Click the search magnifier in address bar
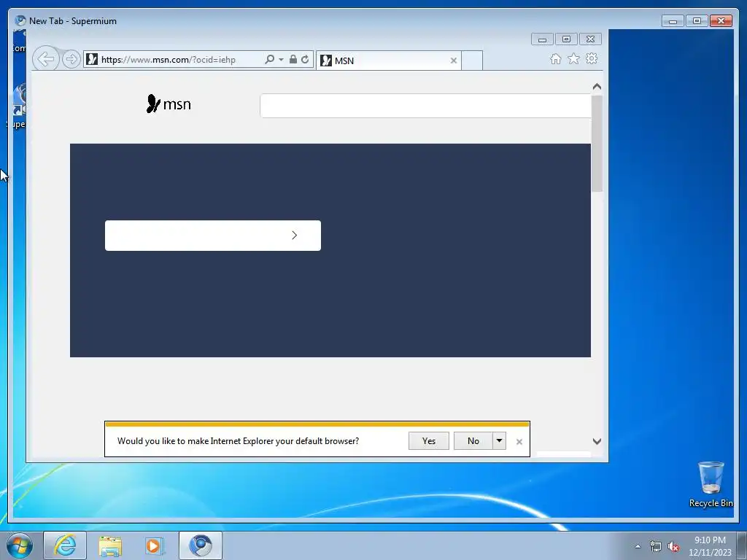This screenshot has width=747, height=560. point(270,59)
